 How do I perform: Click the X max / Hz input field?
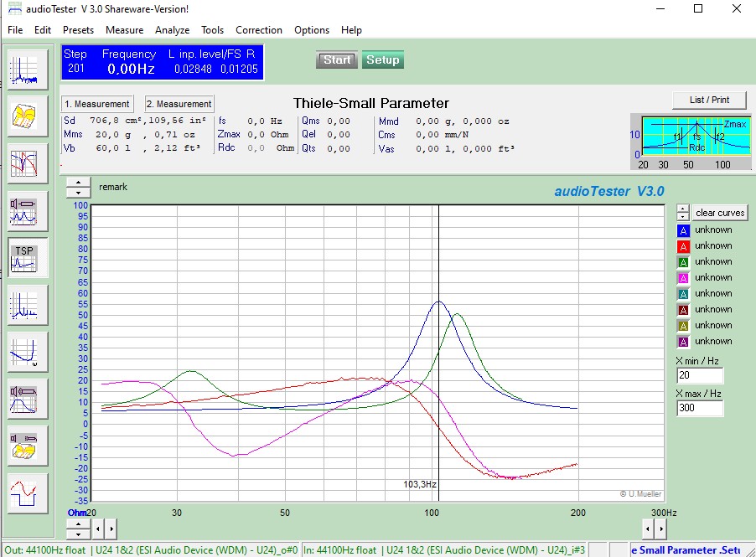(700, 408)
